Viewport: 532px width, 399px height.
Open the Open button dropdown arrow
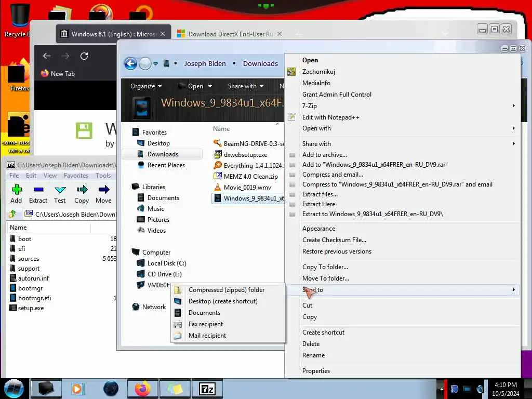click(x=210, y=86)
